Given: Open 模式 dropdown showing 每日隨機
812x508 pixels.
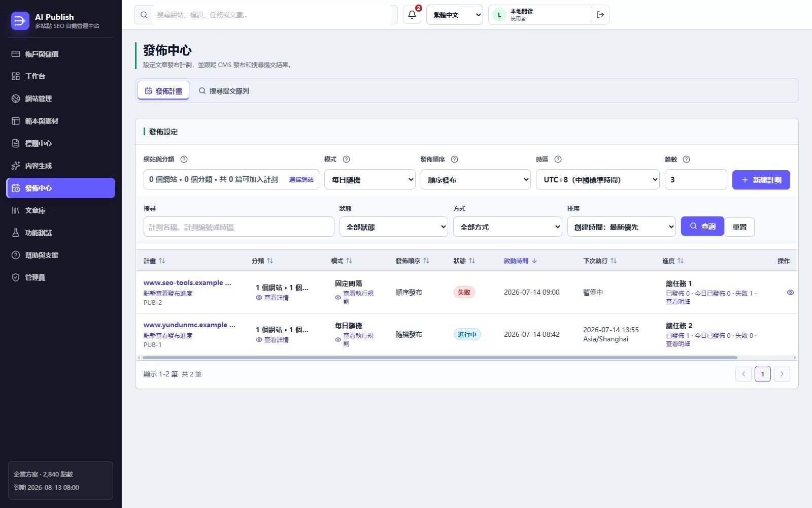Looking at the screenshot, I should tap(370, 180).
